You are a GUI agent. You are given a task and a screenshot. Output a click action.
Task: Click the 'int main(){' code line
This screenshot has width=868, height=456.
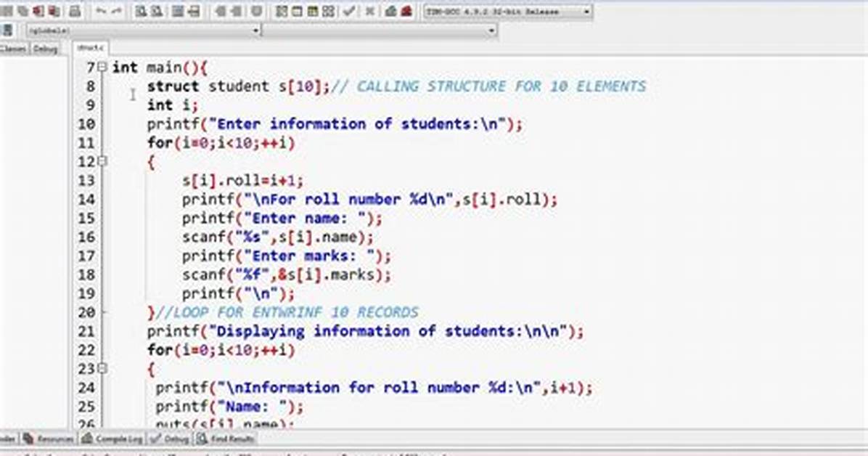pyautogui.click(x=160, y=68)
